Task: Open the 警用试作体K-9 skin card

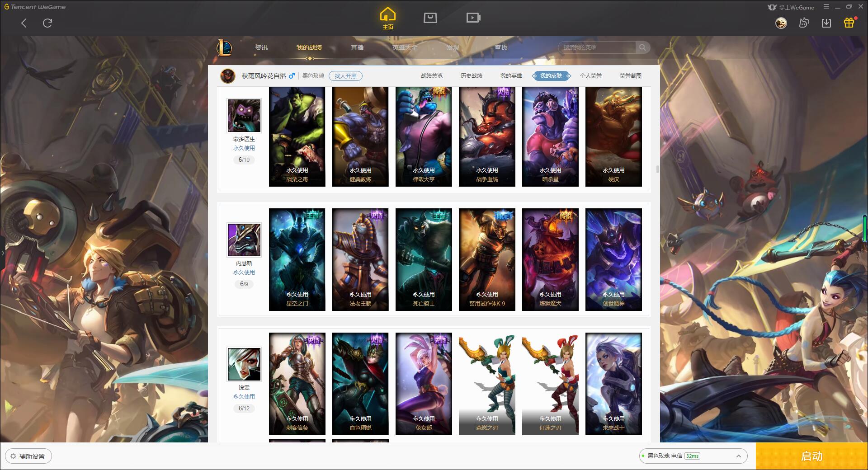Action: (x=487, y=259)
